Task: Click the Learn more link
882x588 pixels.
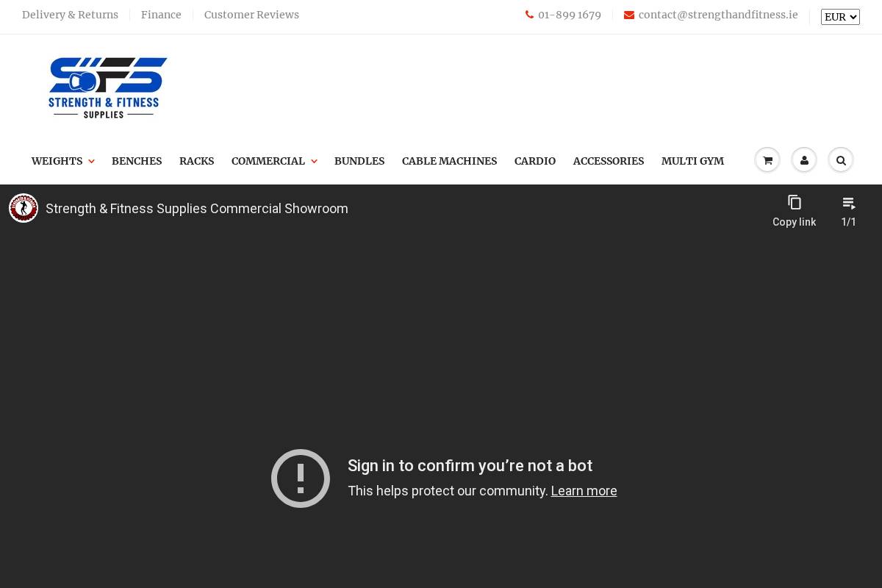Action: click(x=584, y=491)
